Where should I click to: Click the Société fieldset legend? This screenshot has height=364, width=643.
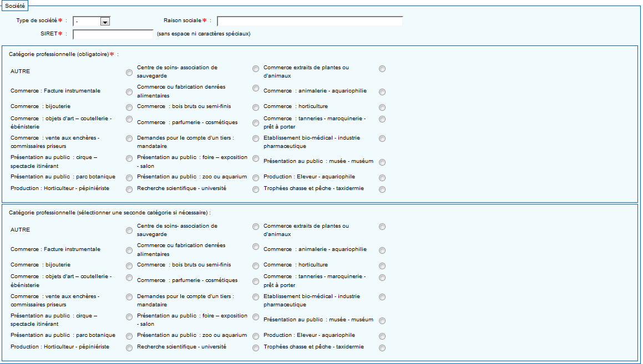click(x=15, y=6)
